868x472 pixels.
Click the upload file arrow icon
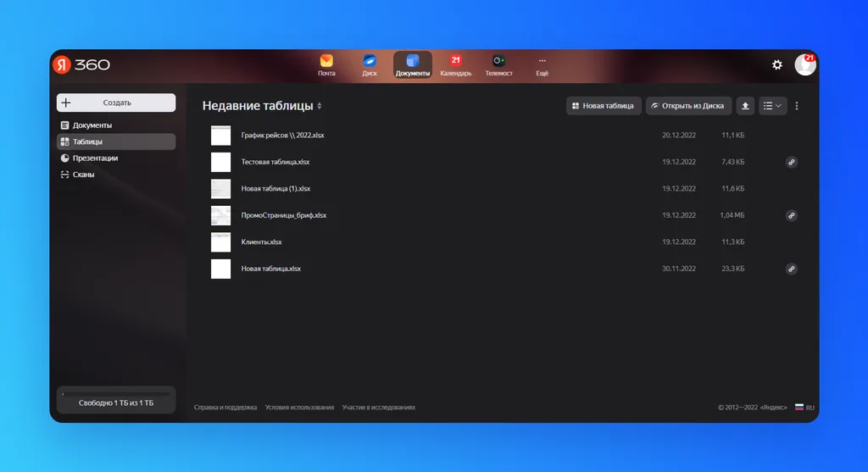click(x=745, y=106)
